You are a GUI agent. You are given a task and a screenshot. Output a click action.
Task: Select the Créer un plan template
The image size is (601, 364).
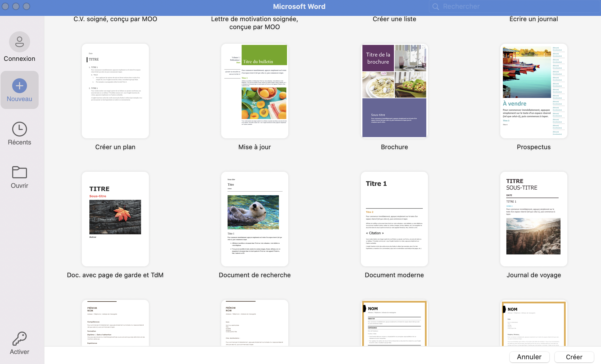[x=115, y=91]
